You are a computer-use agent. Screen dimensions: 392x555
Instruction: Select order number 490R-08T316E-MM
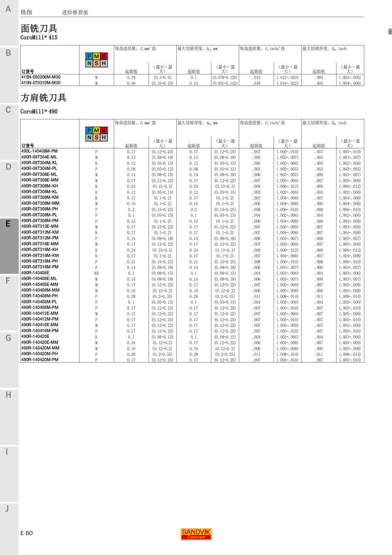click(40, 244)
